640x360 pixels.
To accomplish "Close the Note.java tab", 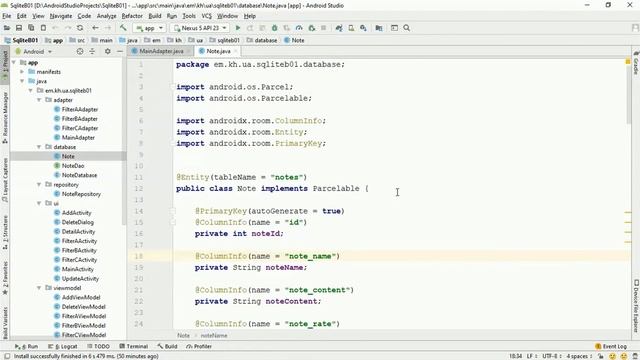I will [x=236, y=51].
